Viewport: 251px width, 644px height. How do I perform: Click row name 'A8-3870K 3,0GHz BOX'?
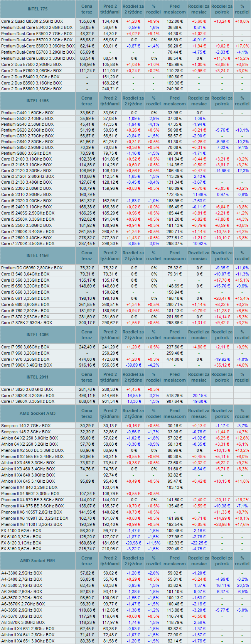[x=23, y=622]
